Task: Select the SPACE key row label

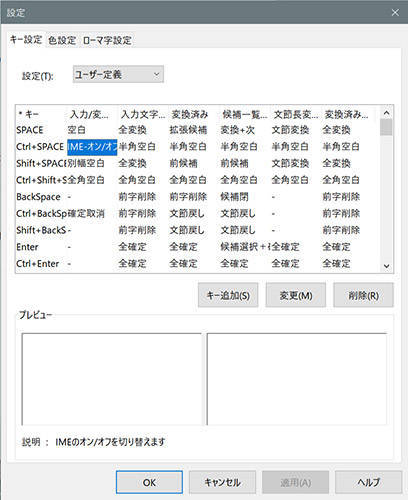Action: [30, 130]
